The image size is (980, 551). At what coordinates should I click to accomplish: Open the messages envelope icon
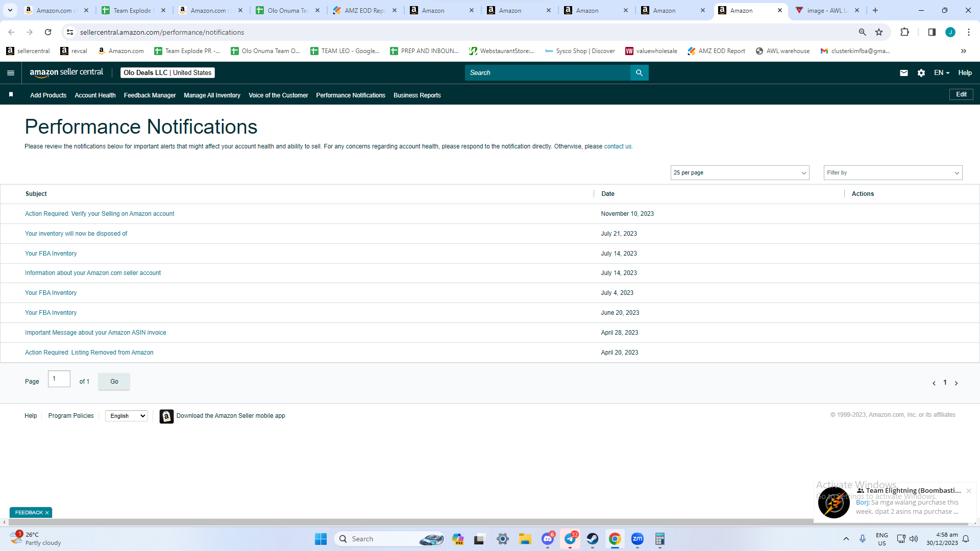[904, 73]
